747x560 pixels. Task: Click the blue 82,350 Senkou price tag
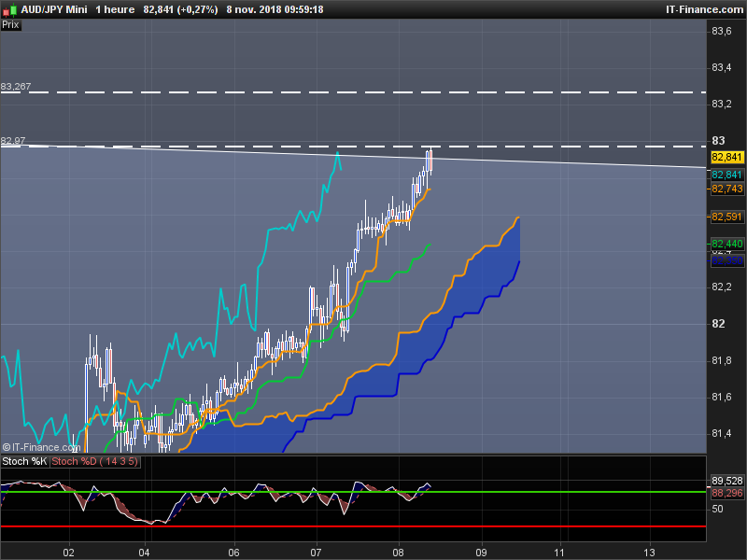coord(727,260)
